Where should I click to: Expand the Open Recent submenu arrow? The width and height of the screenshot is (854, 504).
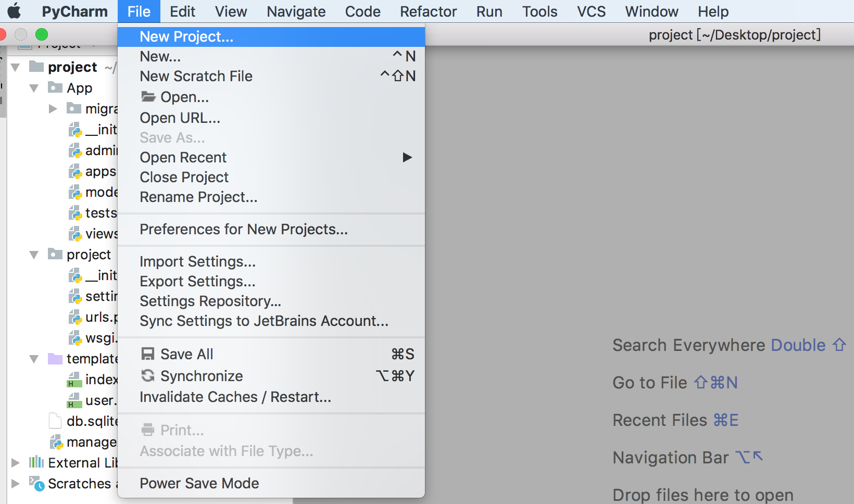point(407,157)
